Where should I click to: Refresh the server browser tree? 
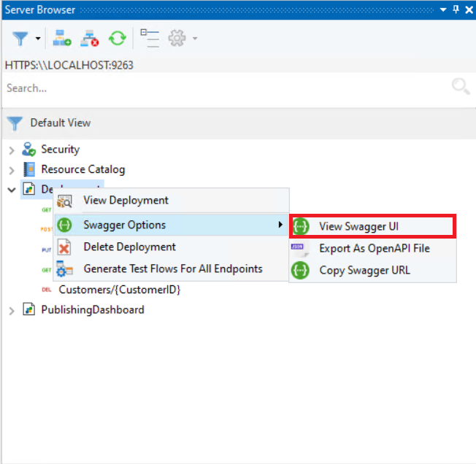117,38
